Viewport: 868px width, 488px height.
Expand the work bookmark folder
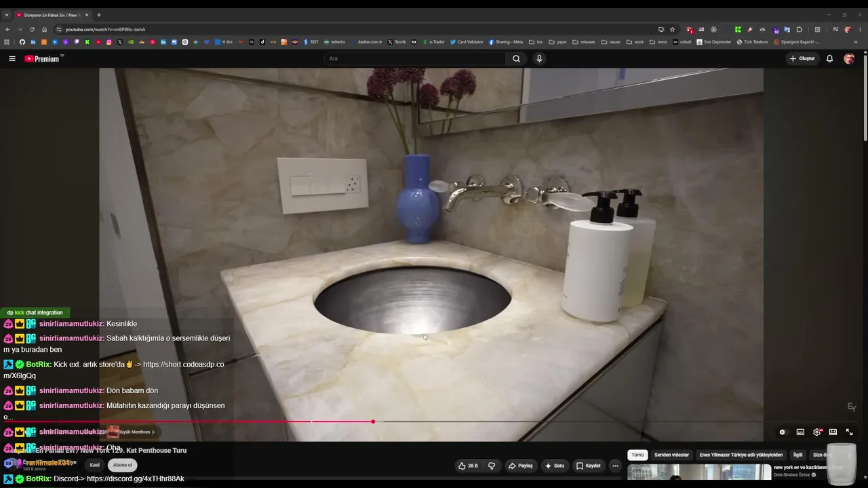click(x=635, y=42)
